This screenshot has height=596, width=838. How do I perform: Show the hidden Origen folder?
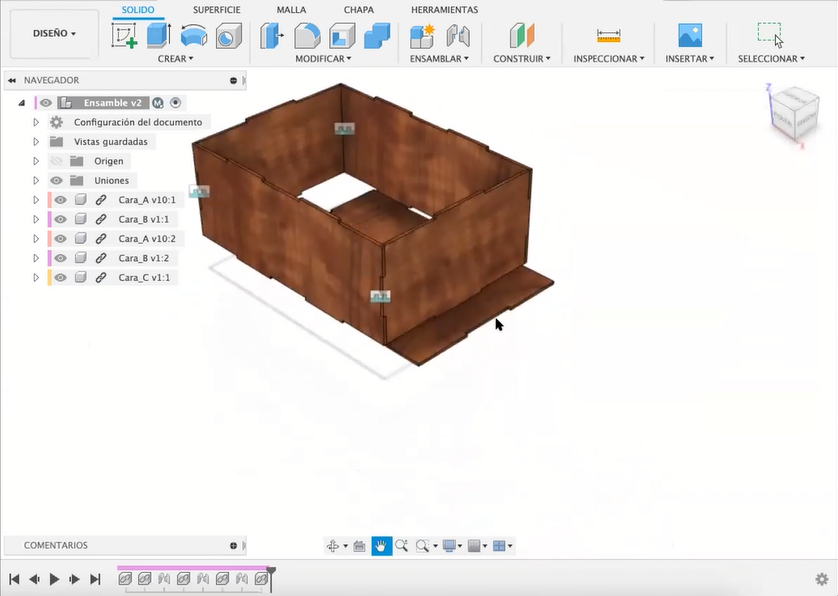coord(56,161)
